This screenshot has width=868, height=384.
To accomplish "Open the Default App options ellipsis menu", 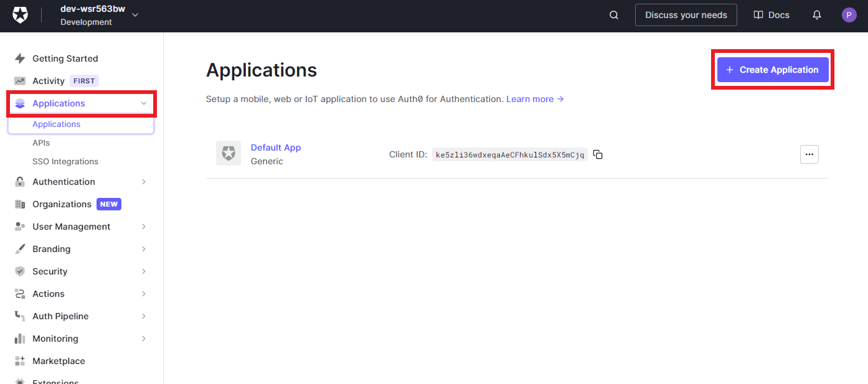I will (x=809, y=154).
